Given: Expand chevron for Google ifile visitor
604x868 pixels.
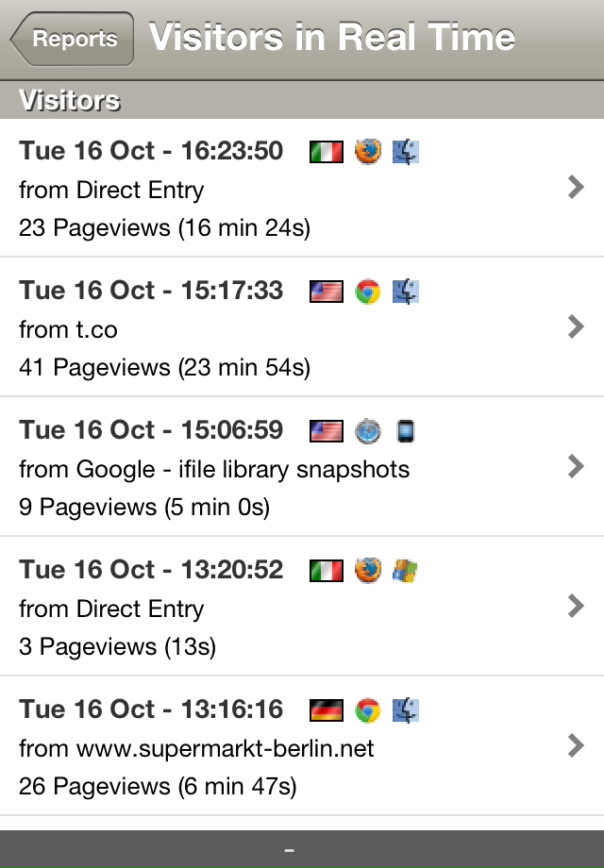Looking at the screenshot, I should click(575, 467).
